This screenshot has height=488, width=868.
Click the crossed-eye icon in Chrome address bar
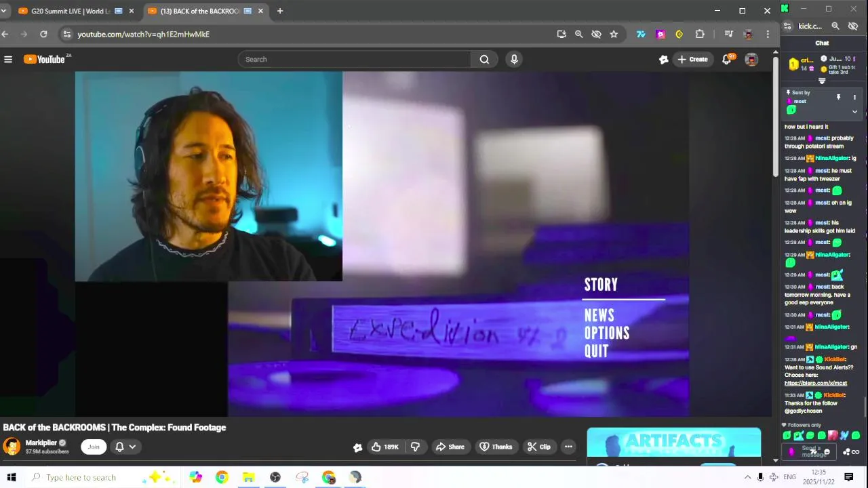(x=596, y=34)
